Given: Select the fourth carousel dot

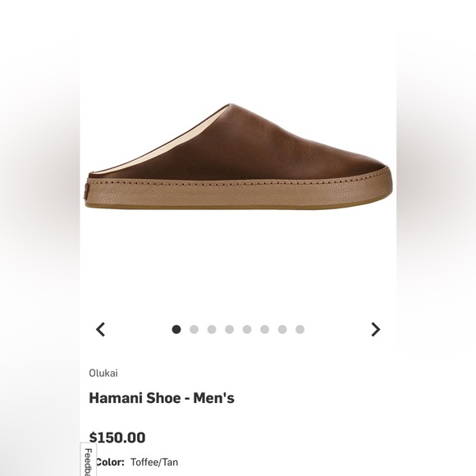Looking at the screenshot, I should pyautogui.click(x=229, y=329).
